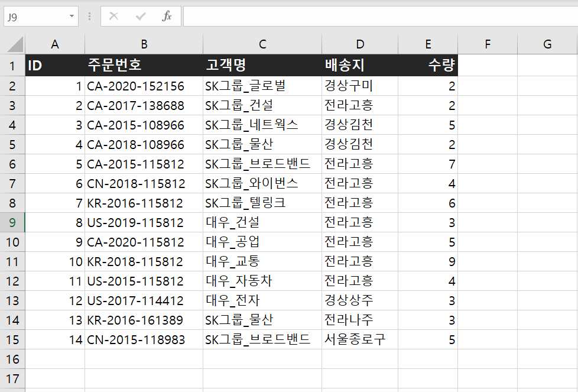Click the 배송지 header cell
This screenshot has height=392, width=578.
coord(360,65)
